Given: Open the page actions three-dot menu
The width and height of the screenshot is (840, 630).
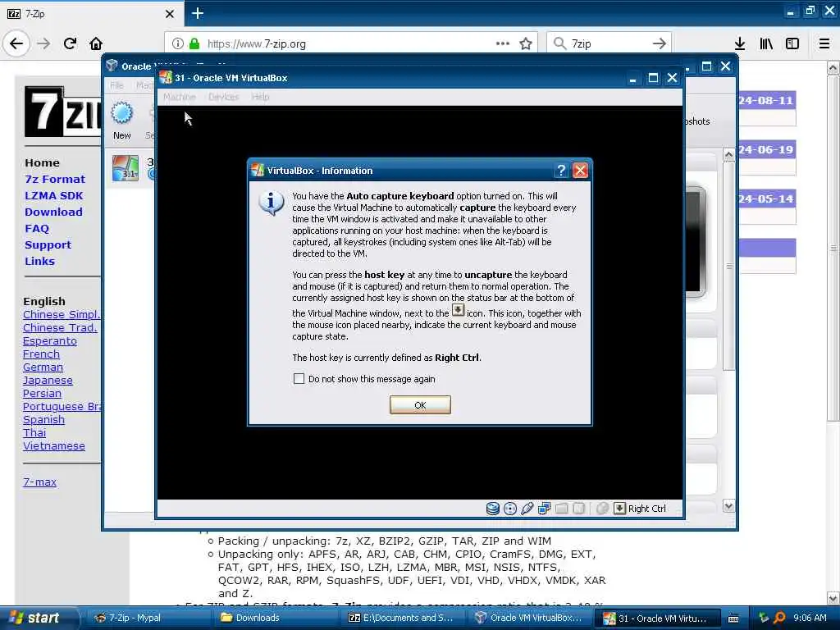Looking at the screenshot, I should tap(503, 43).
